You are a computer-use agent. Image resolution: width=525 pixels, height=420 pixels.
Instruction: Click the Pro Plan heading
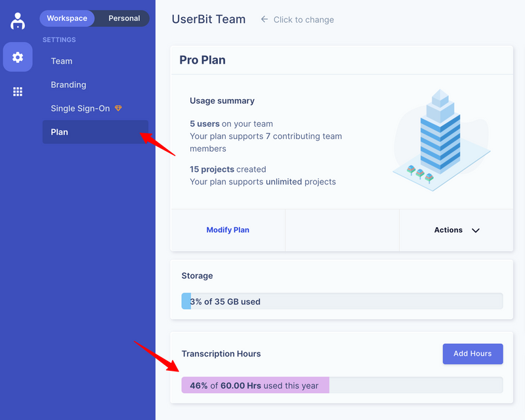[202, 60]
